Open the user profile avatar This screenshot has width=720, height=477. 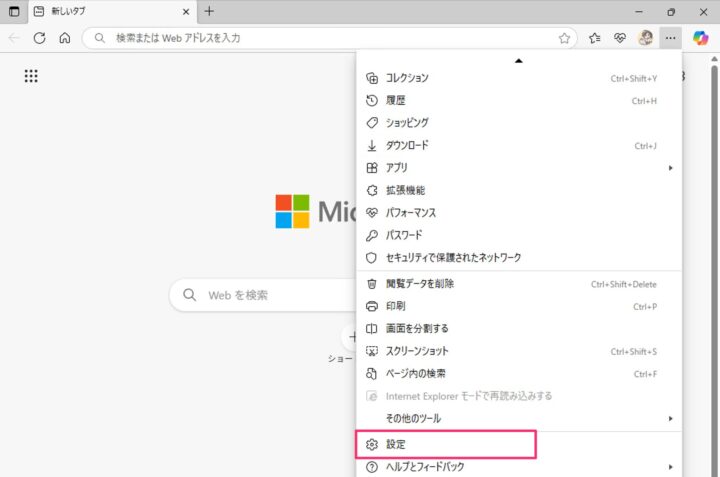click(645, 38)
